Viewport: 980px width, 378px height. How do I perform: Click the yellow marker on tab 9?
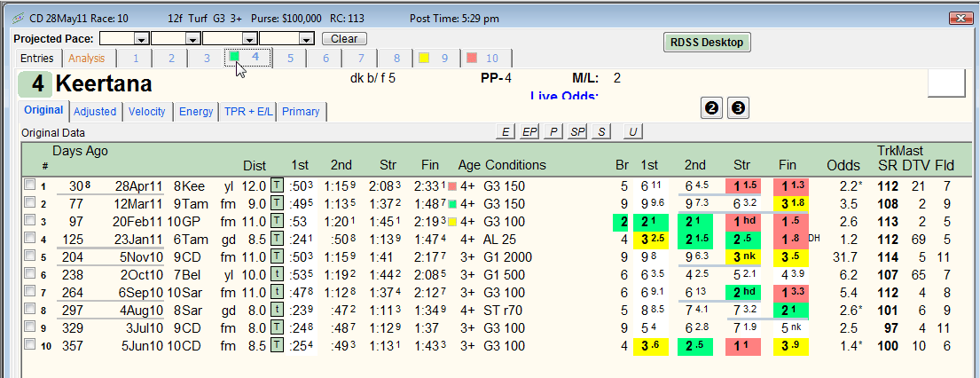point(424,59)
